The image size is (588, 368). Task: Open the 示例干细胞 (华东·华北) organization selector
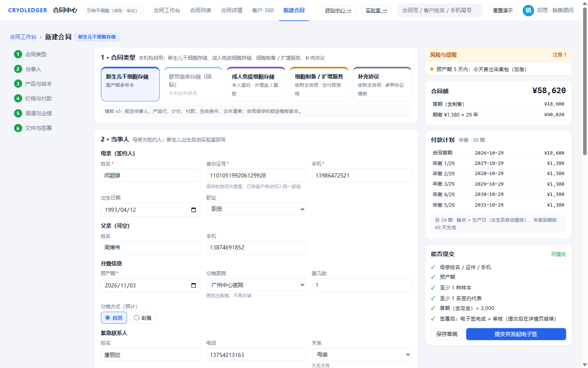pos(113,11)
